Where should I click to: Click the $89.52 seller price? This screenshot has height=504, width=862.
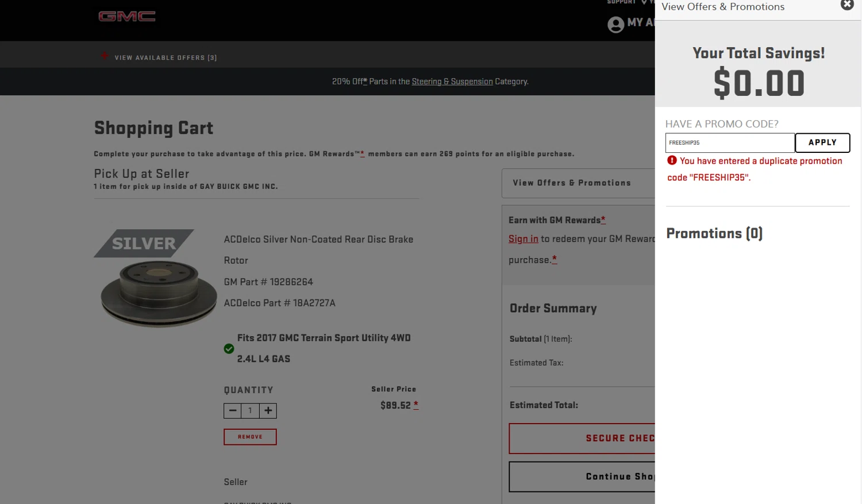395,405
